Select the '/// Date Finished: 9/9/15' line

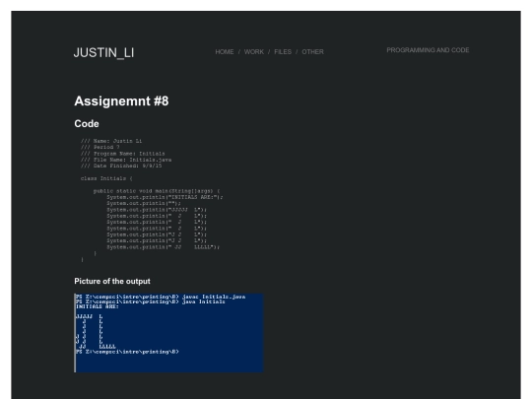click(121, 166)
